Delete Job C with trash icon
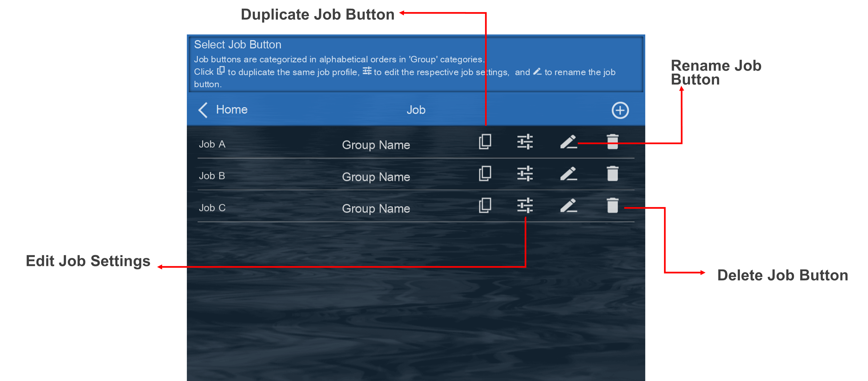The width and height of the screenshot is (868, 381). 613,205
